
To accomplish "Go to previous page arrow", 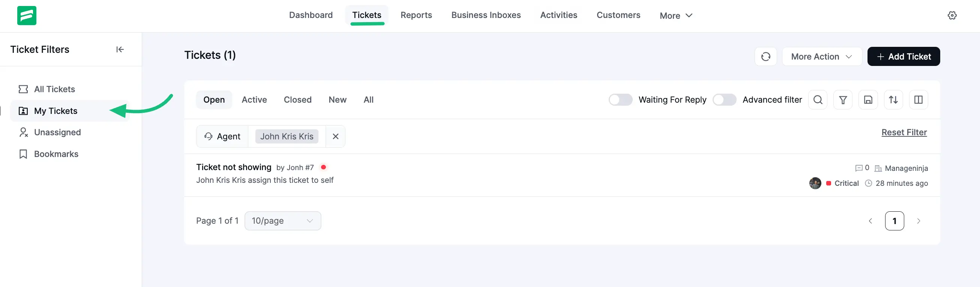I will click(x=870, y=221).
